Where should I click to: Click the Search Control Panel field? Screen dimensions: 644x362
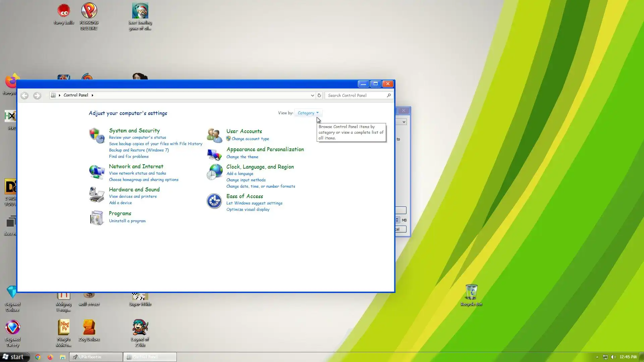pos(356,96)
